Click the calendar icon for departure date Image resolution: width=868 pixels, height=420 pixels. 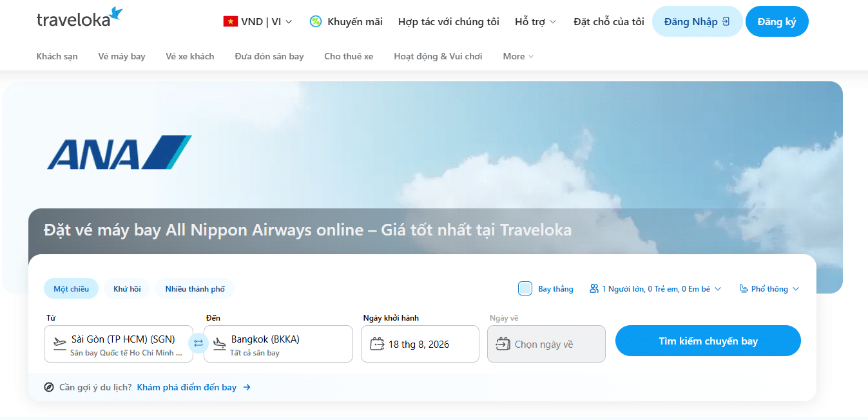pyautogui.click(x=378, y=344)
